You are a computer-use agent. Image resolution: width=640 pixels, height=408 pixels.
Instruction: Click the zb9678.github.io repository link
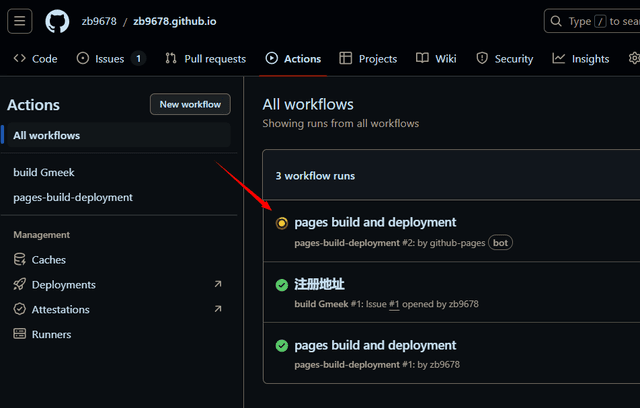click(177, 21)
